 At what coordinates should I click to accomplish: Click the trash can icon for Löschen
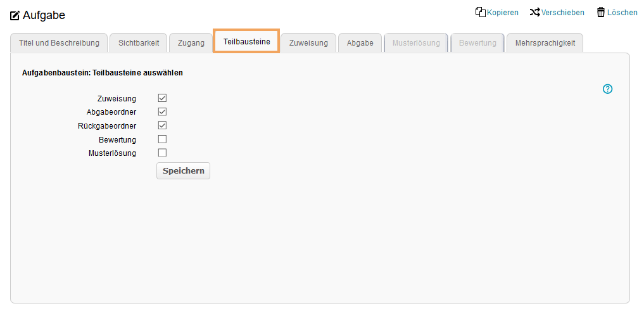coord(600,12)
